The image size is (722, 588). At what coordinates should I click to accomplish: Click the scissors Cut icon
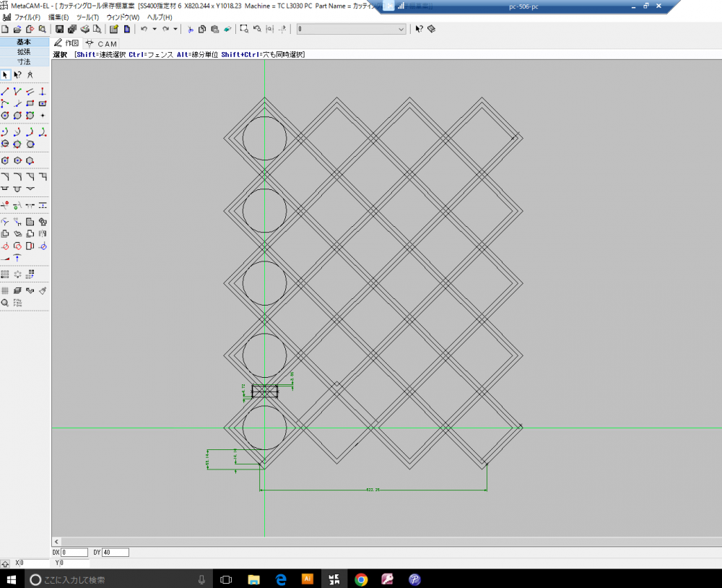click(x=191, y=30)
